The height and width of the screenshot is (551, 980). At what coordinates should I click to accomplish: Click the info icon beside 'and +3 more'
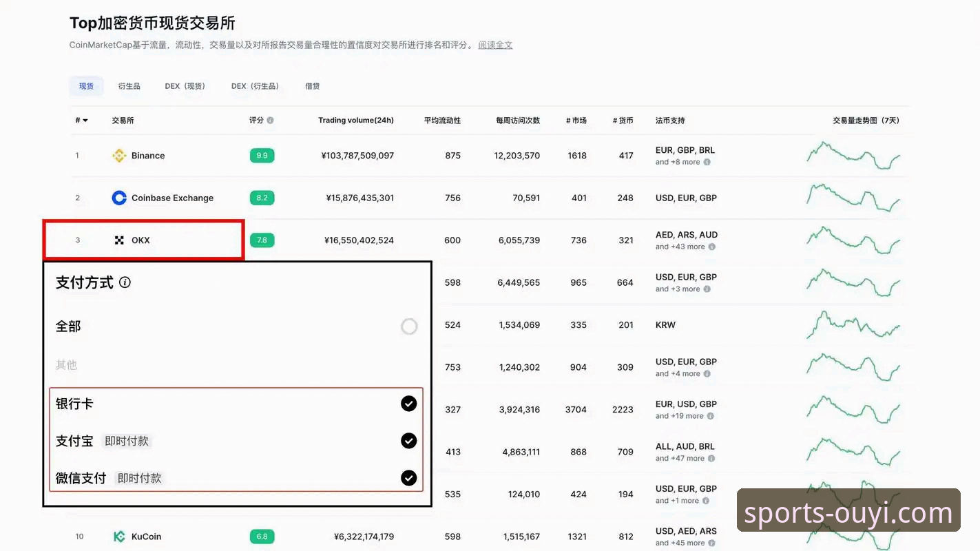click(707, 289)
